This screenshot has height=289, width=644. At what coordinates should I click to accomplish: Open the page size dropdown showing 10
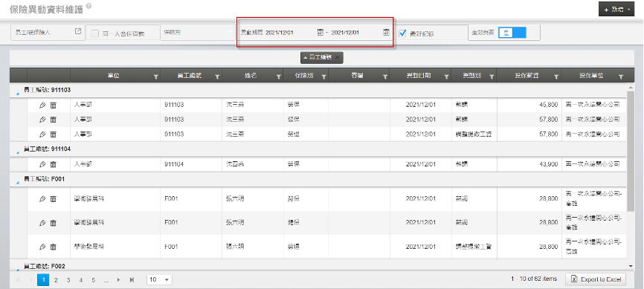coord(159,279)
